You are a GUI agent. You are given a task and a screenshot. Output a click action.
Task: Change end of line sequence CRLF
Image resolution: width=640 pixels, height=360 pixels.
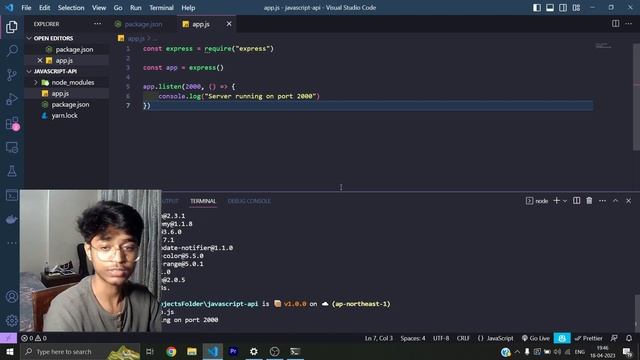[x=463, y=338]
